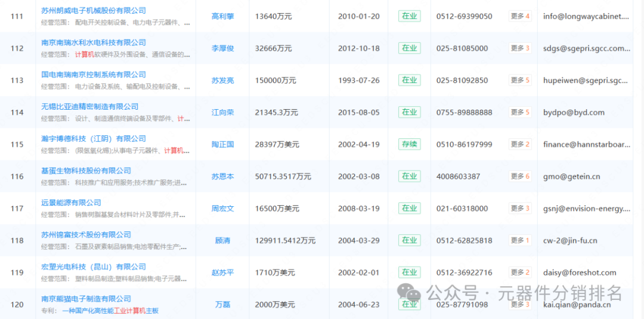The image size is (644, 319).
Task: Open patent link 一种国产化高性能工业计算机主板
Action: pyautogui.click(x=110, y=311)
